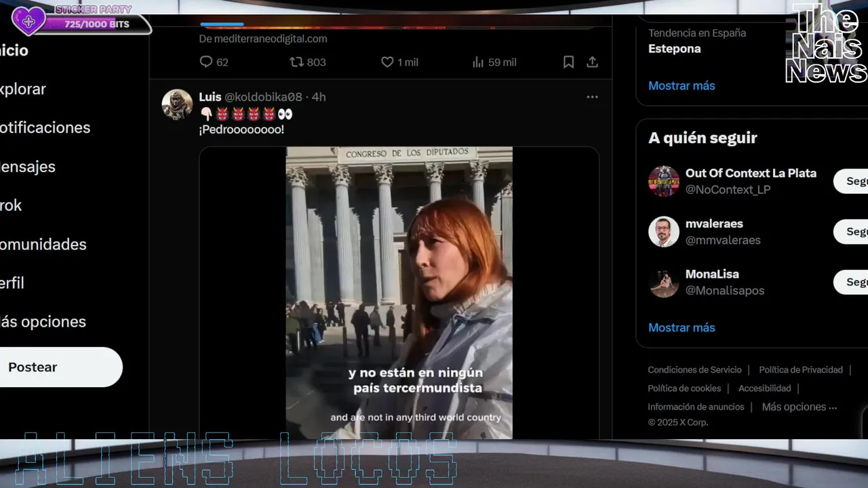Open Comunidades in sidebar

tap(43, 244)
